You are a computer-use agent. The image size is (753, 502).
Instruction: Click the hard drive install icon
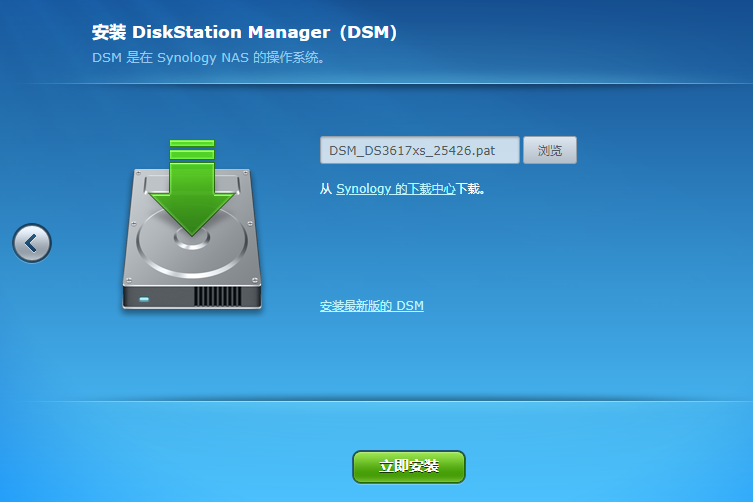(192, 224)
